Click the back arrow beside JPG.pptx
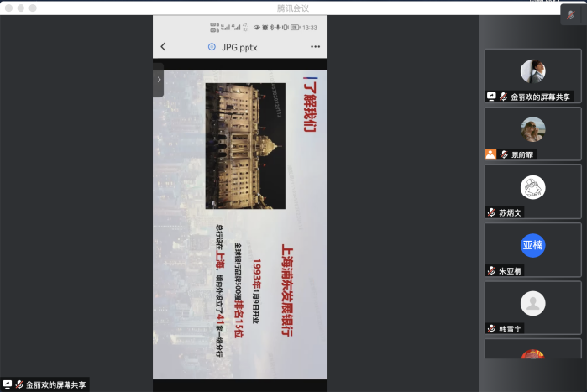587x392 pixels. point(163,47)
